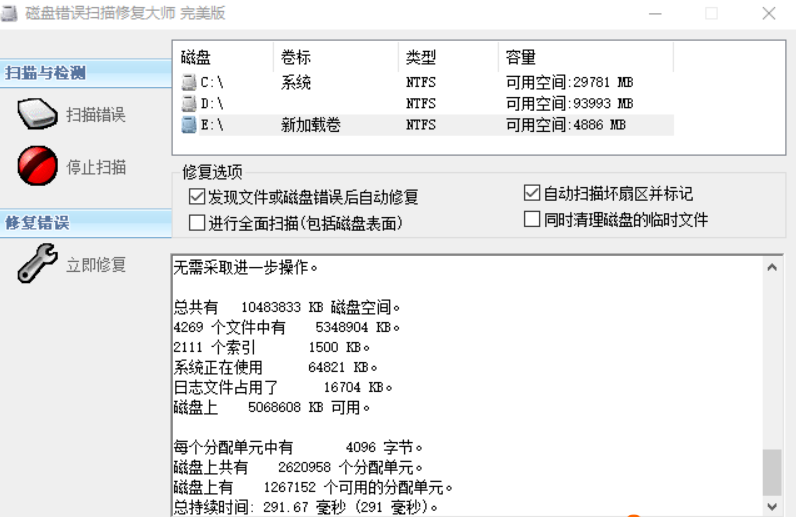Click the log line 日志文件占用了 16704 KB
This screenshot has height=517, width=796.
click(x=283, y=387)
